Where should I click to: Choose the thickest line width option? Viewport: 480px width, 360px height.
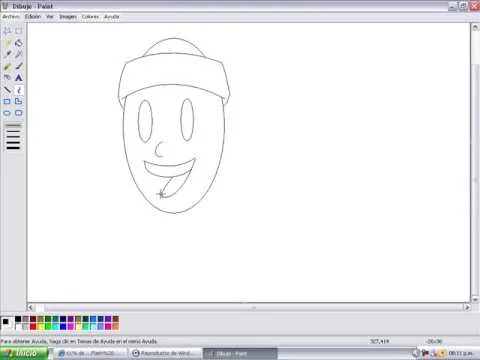13,147
